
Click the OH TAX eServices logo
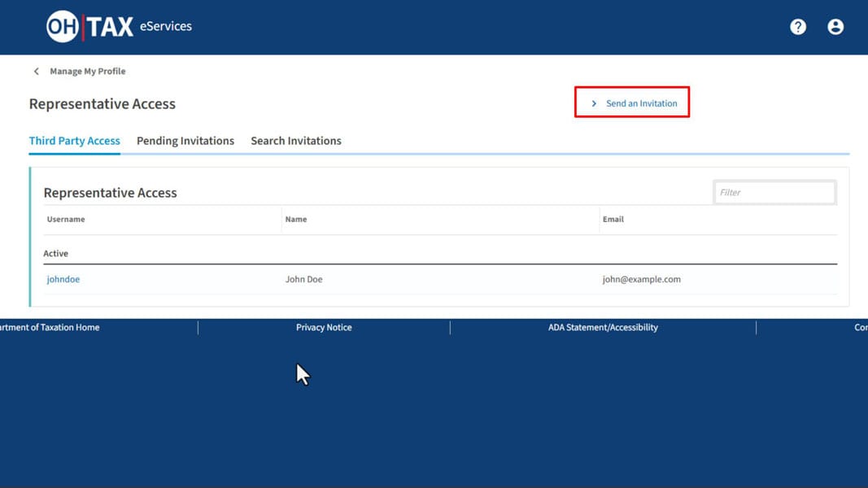coord(119,26)
